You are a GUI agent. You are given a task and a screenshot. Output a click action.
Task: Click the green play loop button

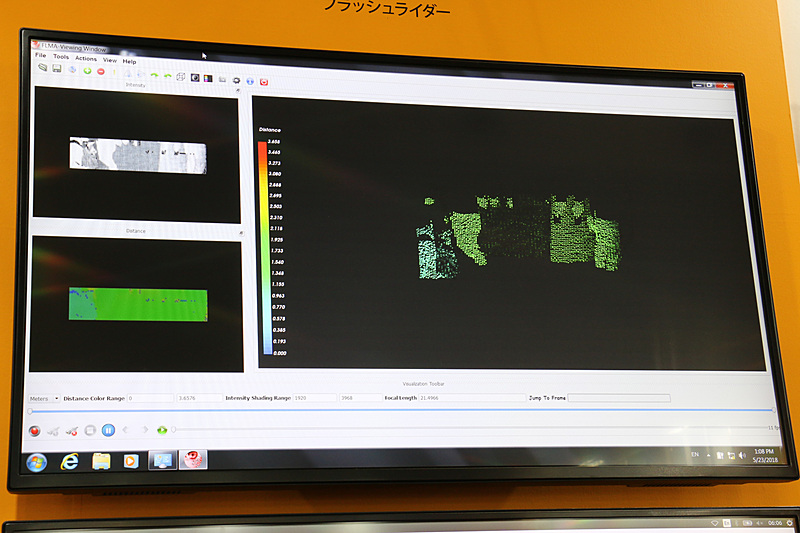click(162, 430)
